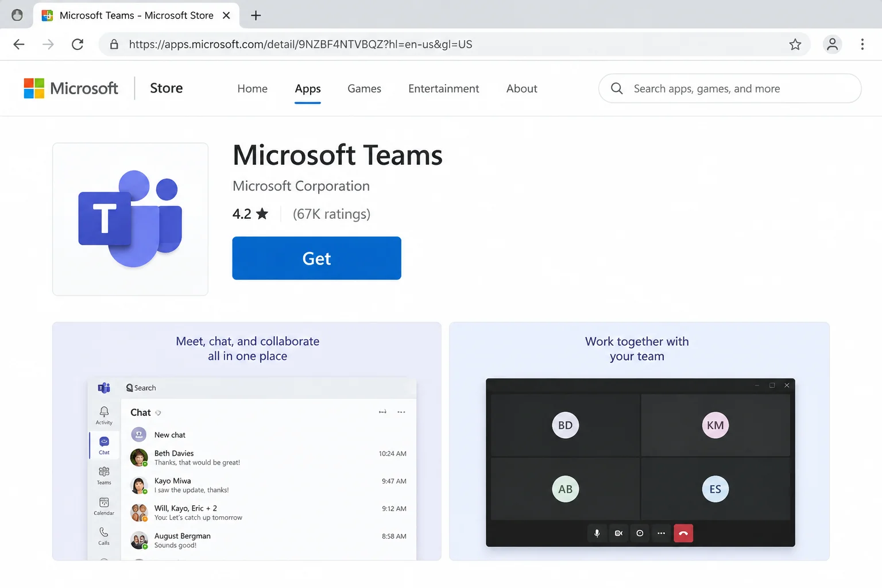This screenshot has width=882, height=588.
Task: Click the Beth Davies chat row
Action: coord(269,458)
